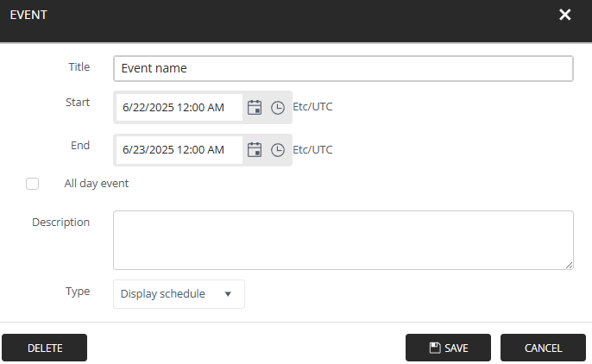
Task: Click the EVENT dialog header title
Action: click(x=28, y=15)
